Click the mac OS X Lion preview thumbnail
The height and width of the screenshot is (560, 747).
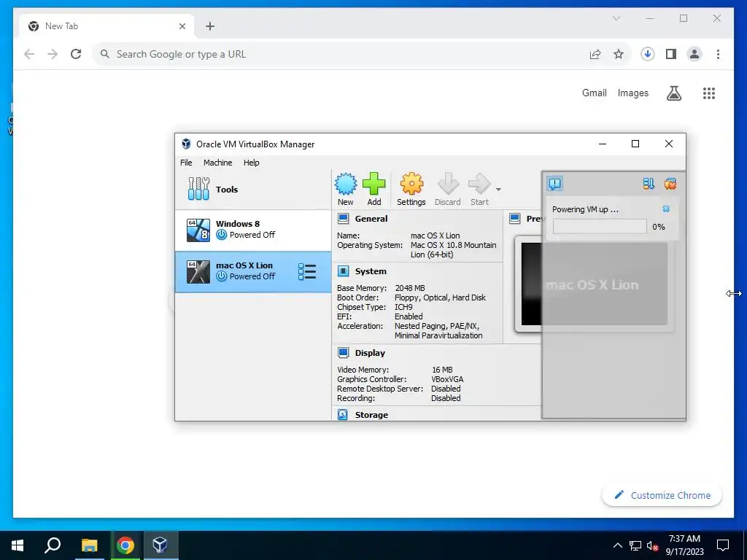coord(594,284)
